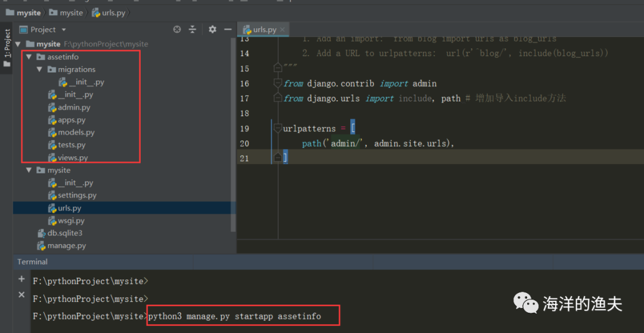644x333 pixels.
Task: Click 'django.urls' import on line 17
Action: pyautogui.click(x=333, y=98)
